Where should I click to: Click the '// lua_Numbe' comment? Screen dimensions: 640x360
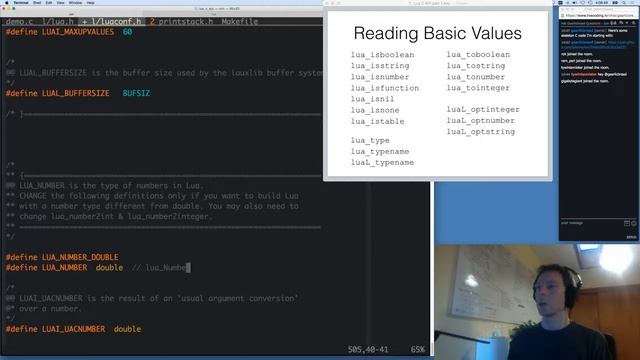click(159, 268)
